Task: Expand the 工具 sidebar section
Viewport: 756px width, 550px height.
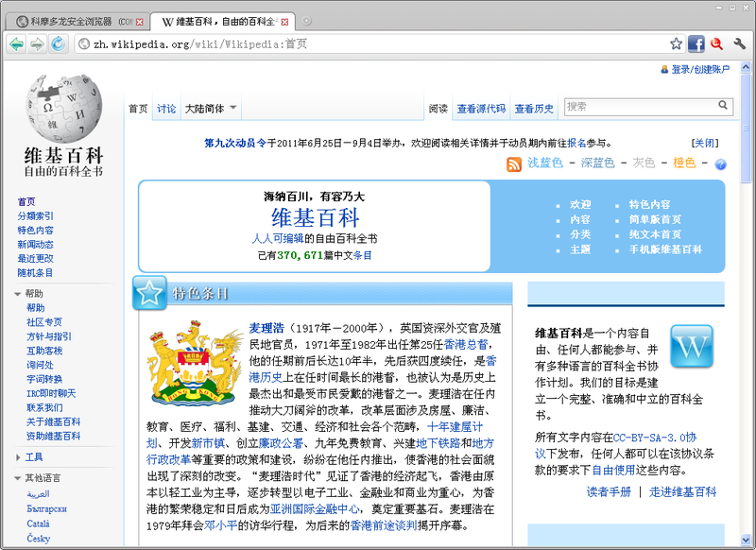Action: (17, 457)
